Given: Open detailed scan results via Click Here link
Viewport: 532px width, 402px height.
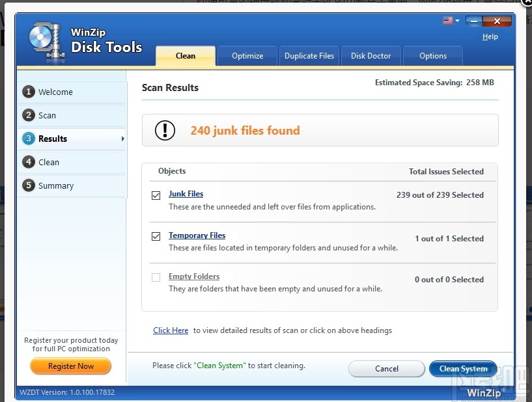Looking at the screenshot, I should click(x=171, y=330).
